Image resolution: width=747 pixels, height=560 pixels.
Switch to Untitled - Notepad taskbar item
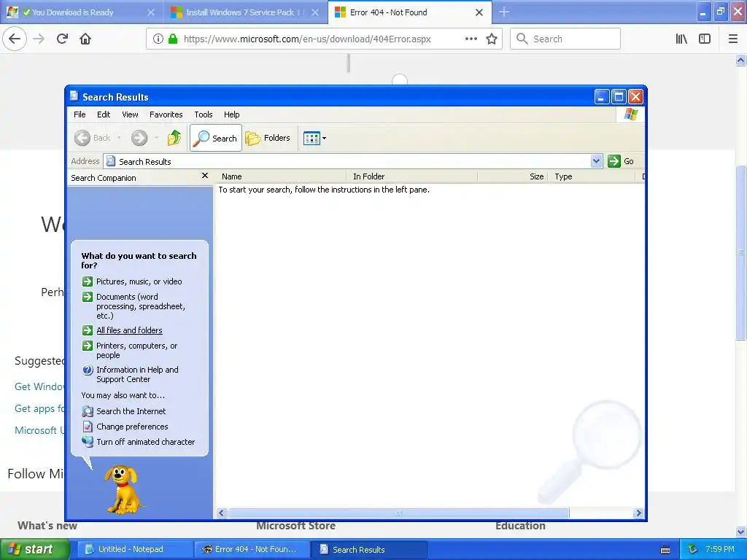(134, 549)
